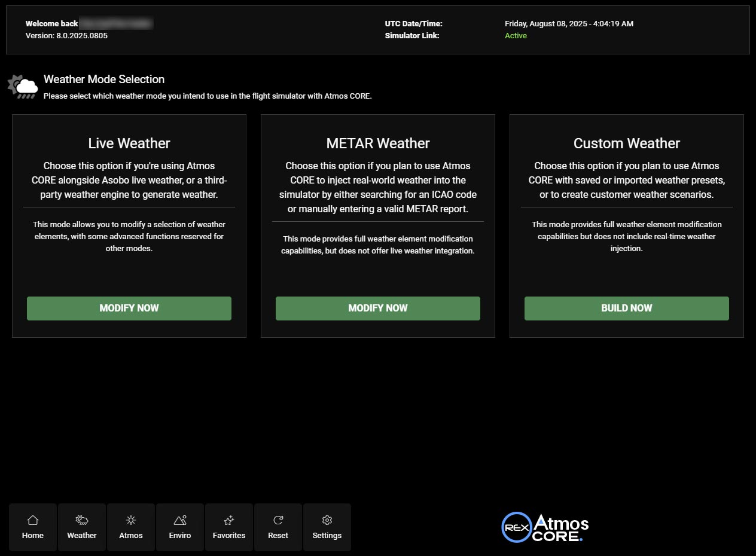The image size is (756, 556).
Task: Click MODIFY NOW under METAR Weather
Action: point(377,308)
